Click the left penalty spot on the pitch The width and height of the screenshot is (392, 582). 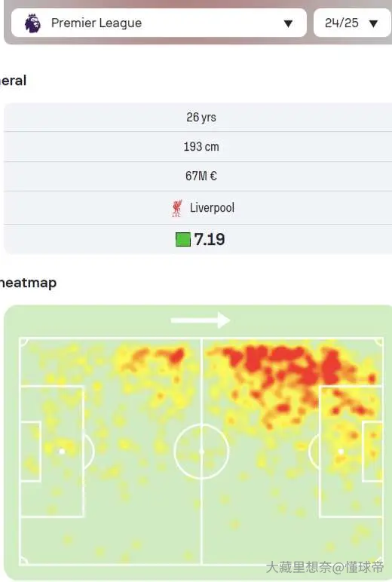click(x=62, y=452)
